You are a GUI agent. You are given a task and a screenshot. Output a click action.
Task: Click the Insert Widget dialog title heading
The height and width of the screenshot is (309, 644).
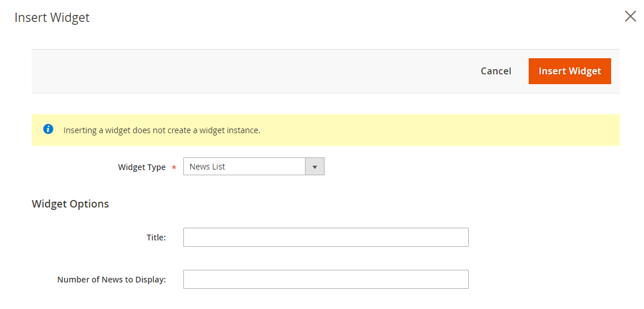[52, 18]
